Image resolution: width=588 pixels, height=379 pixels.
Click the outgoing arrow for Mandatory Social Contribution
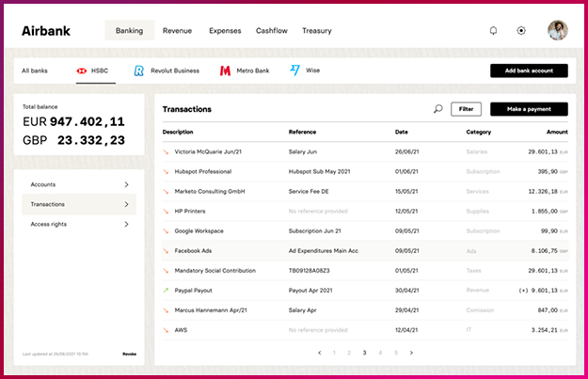(x=166, y=271)
